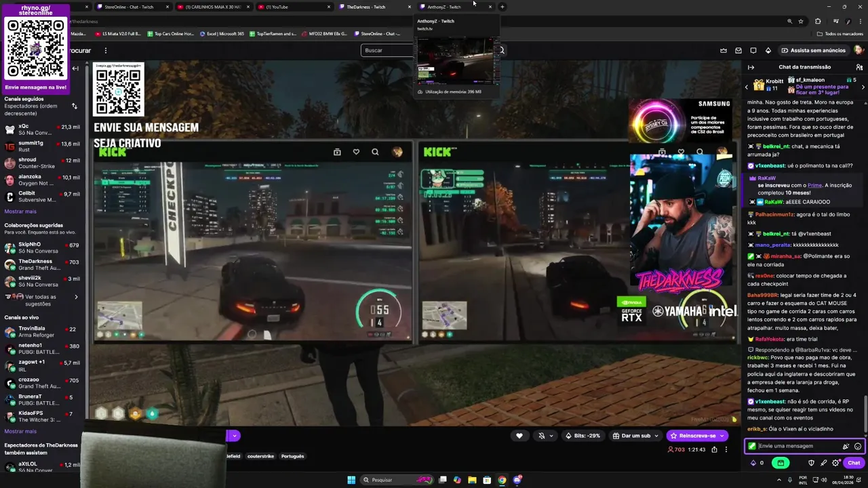Open the TopTierRamen bookmark

pos(273,33)
